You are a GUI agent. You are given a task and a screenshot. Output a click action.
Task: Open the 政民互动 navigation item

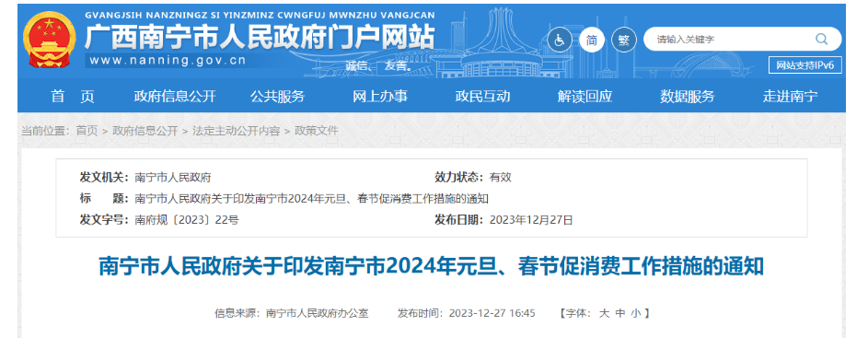pos(482,97)
